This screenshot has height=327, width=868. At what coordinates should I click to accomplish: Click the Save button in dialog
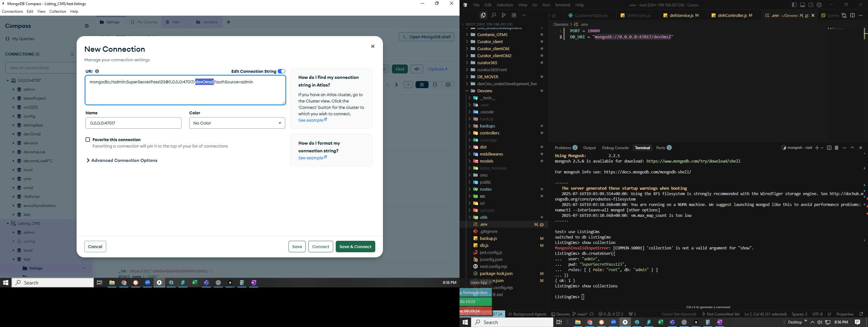(297, 247)
